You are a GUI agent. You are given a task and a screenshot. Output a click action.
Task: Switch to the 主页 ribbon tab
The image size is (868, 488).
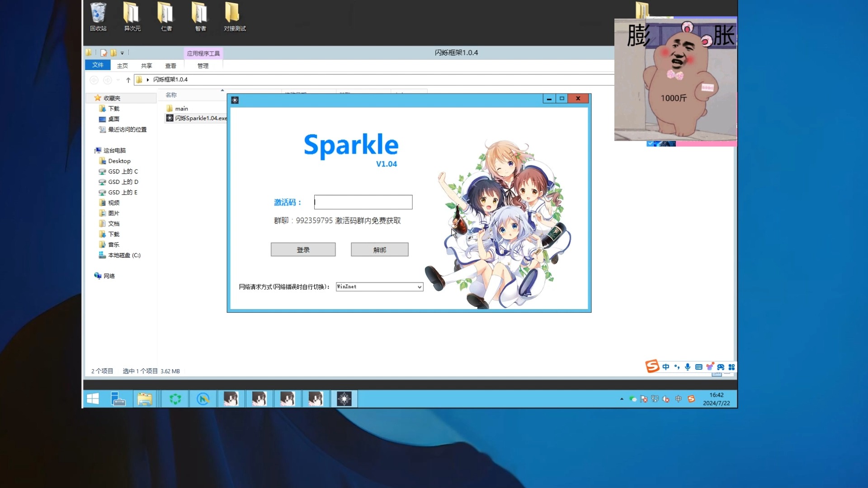123,66
